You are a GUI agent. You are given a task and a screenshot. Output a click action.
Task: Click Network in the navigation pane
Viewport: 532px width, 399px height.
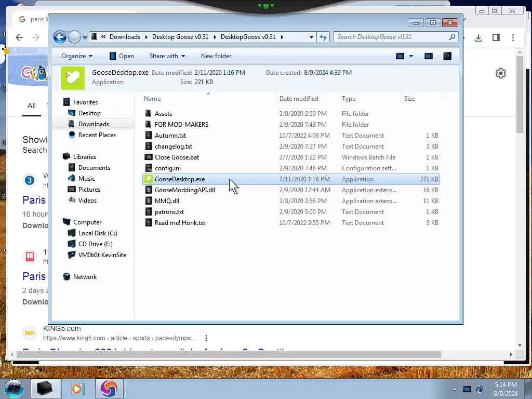tap(85, 277)
